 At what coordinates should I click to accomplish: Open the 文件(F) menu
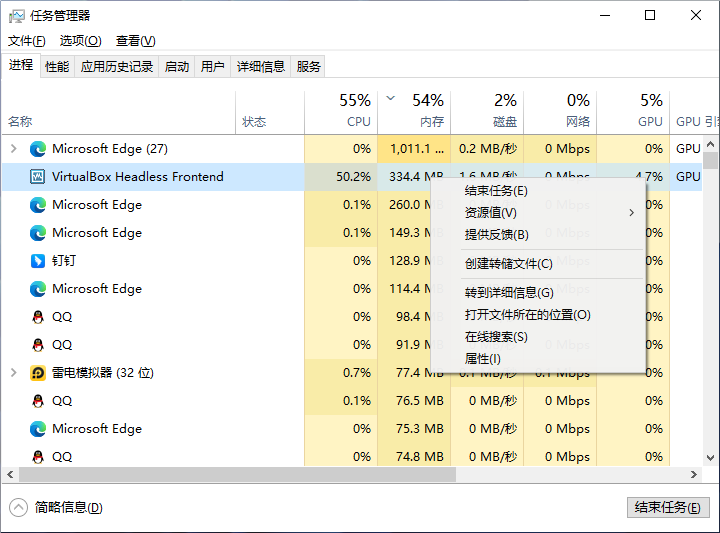[x=27, y=41]
